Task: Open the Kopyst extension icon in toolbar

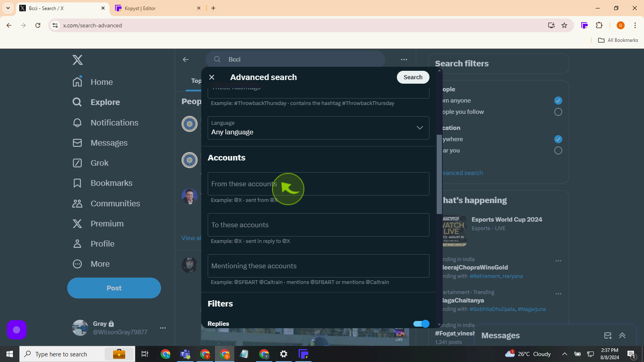Action: pos(584,25)
